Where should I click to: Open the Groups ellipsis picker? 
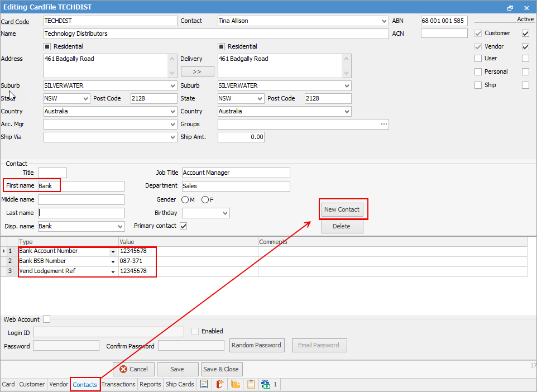[x=384, y=124]
